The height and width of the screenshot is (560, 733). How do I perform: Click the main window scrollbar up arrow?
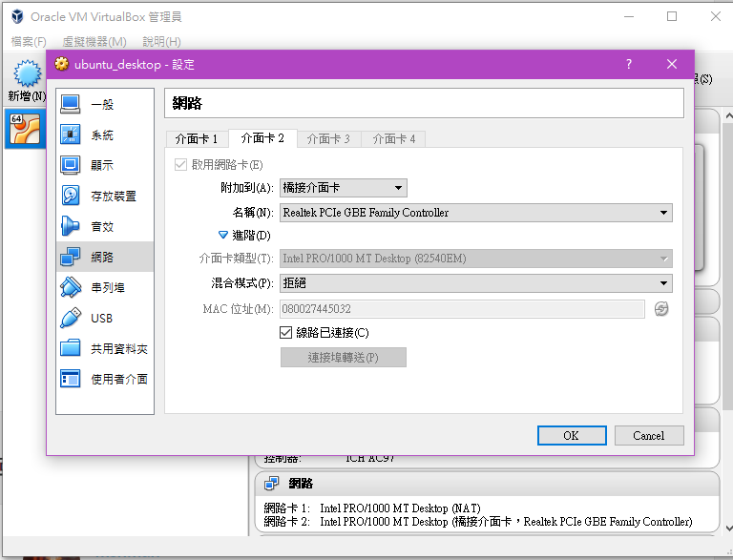click(x=728, y=115)
